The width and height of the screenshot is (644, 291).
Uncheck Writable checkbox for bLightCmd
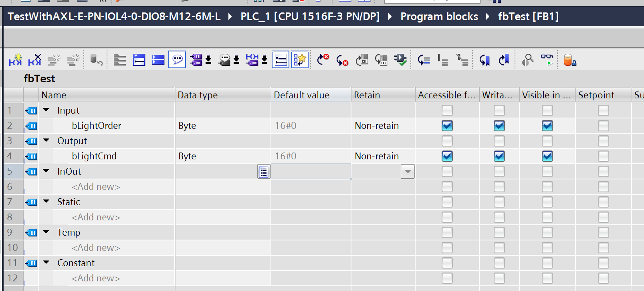coord(499,156)
